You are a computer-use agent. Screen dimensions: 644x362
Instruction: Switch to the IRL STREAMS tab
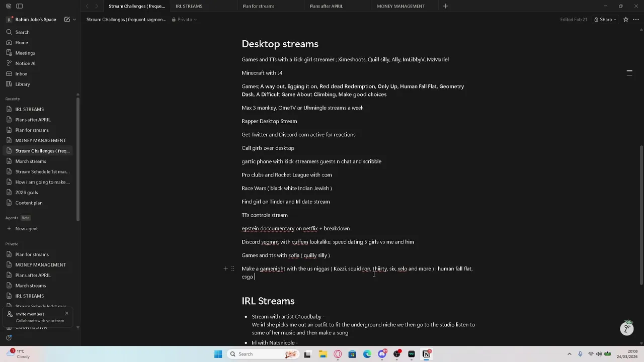click(x=189, y=6)
